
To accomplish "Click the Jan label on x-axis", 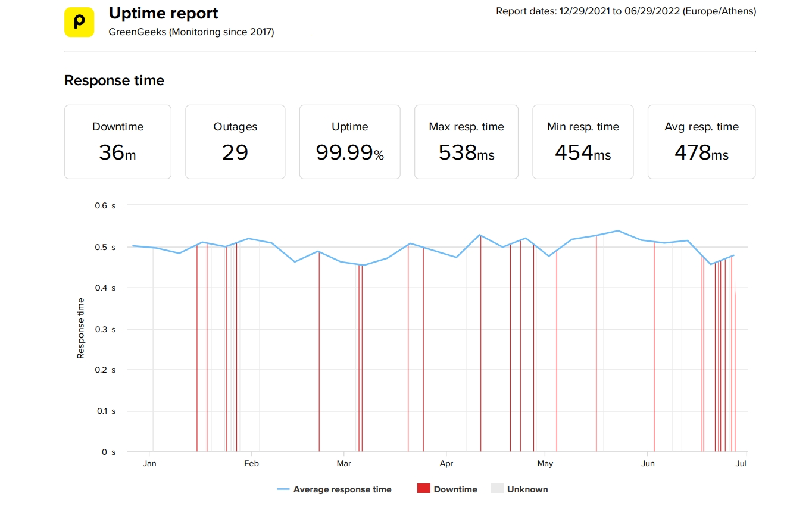I will (149, 463).
